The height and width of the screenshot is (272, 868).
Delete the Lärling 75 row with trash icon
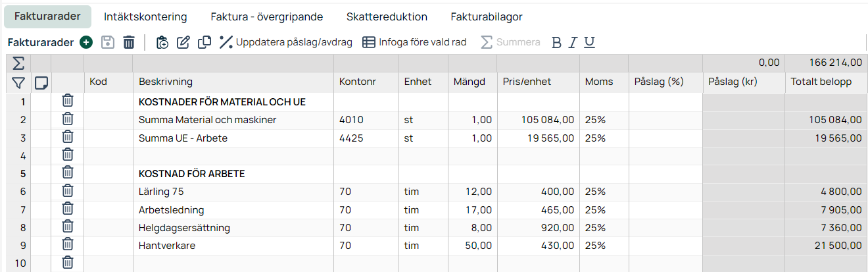point(67,191)
